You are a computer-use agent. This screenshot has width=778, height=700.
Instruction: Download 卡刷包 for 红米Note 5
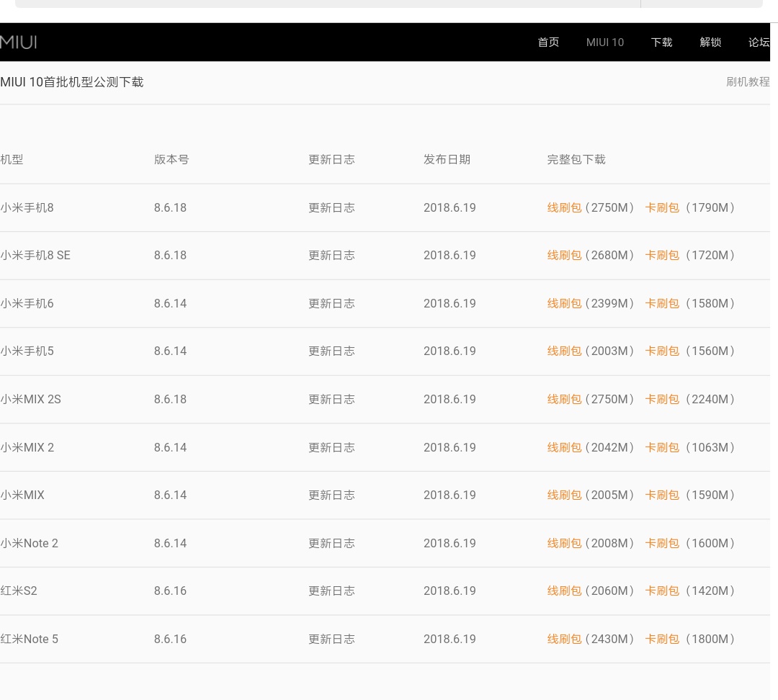(x=662, y=639)
